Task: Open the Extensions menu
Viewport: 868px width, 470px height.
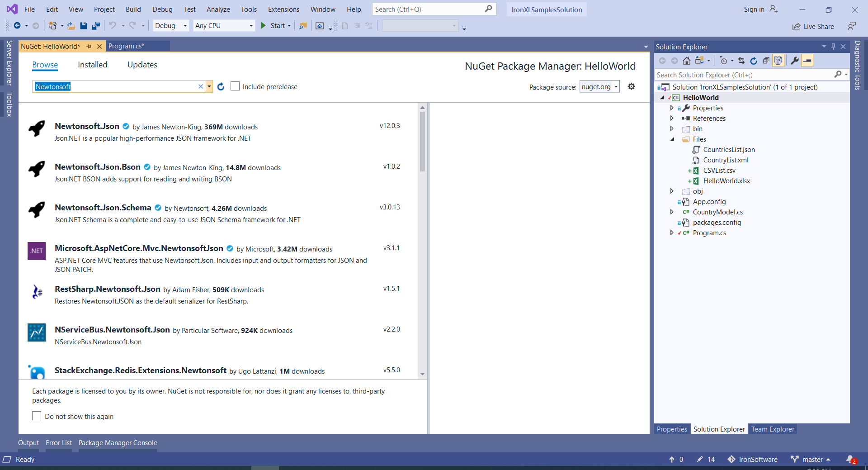Action: tap(283, 9)
